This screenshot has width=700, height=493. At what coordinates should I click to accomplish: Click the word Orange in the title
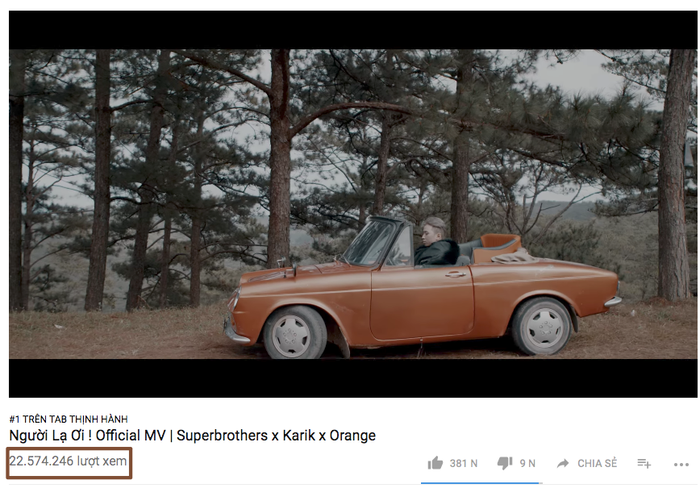[x=353, y=435]
